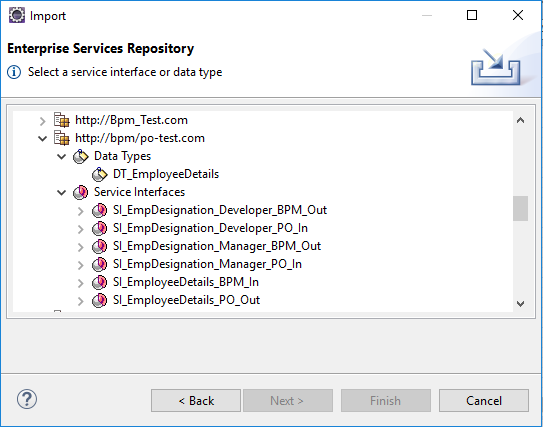Viewport: 543px width, 427px height.
Task: Collapse the Data Types node
Action: (x=62, y=157)
